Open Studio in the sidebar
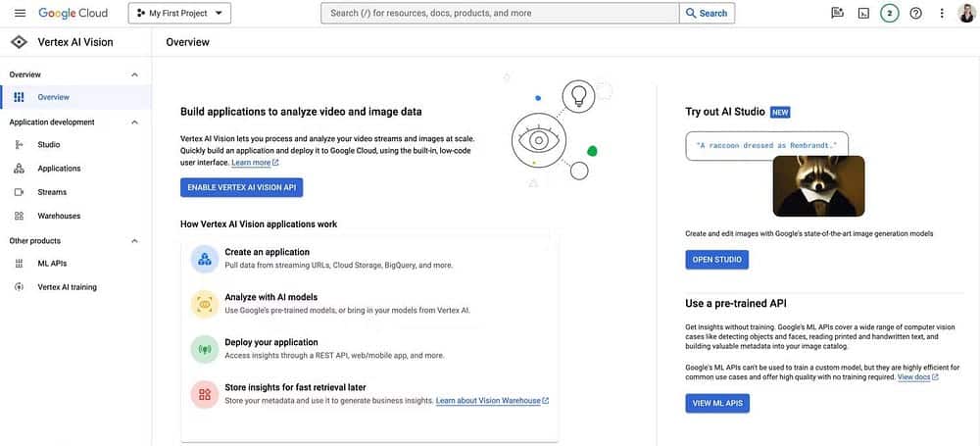Image resolution: width=980 pixels, height=446 pixels. pos(75,144)
